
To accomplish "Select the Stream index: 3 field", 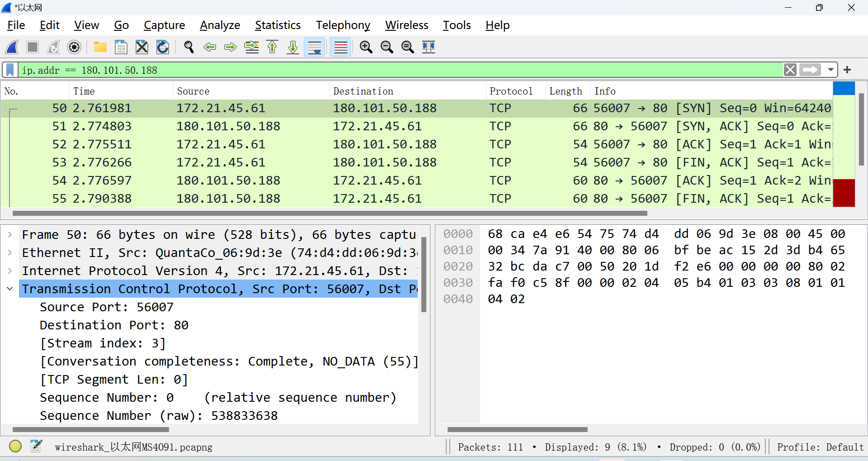I will pyautogui.click(x=103, y=343).
